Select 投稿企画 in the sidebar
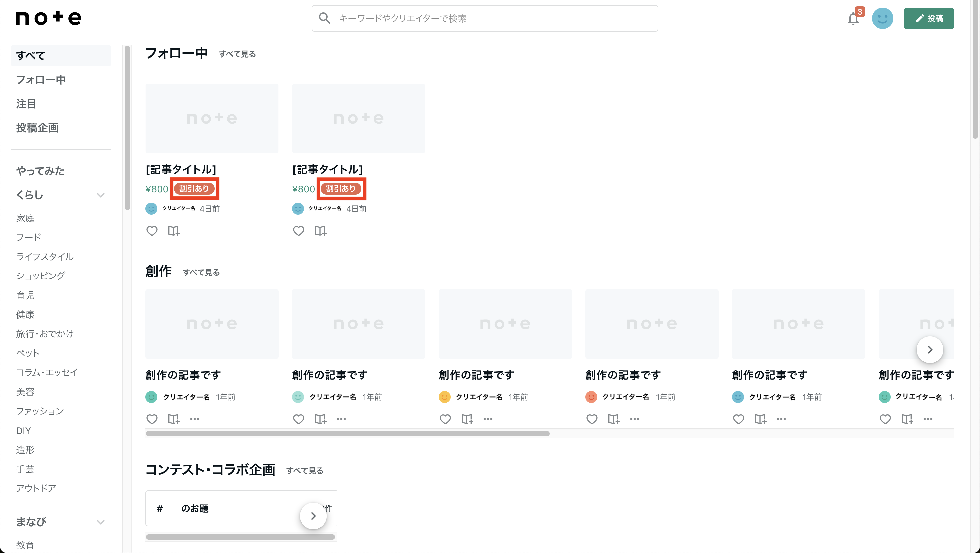The height and width of the screenshot is (553, 980). pos(37,128)
